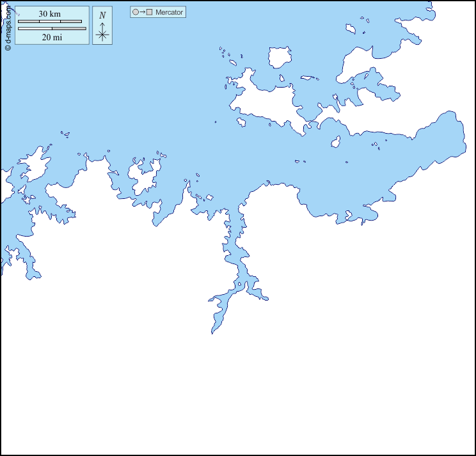The width and height of the screenshot is (476, 456).
Task: Click the small island near top right
Action: click(x=351, y=29)
